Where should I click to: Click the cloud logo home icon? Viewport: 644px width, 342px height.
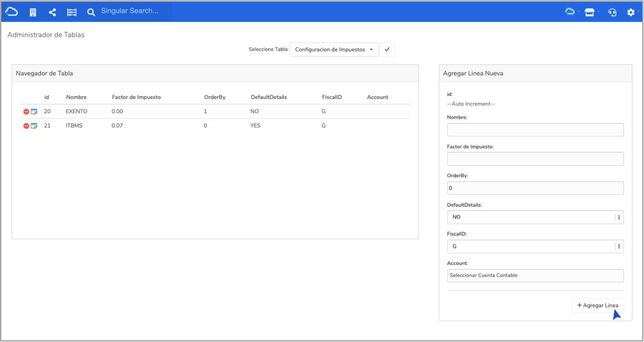click(x=12, y=12)
